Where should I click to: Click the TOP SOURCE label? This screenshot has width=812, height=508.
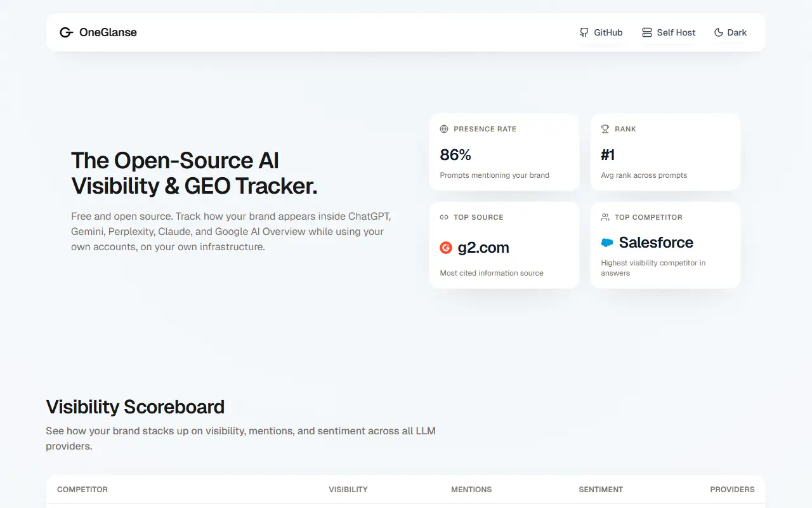(478, 217)
